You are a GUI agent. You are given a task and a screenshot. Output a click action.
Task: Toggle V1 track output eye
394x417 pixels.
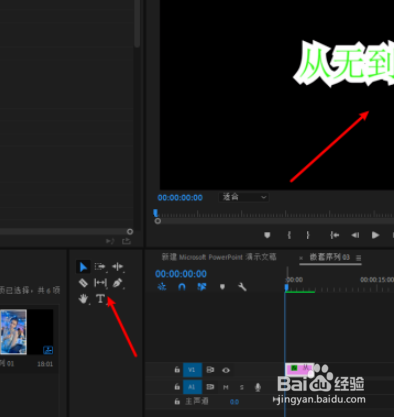pos(226,370)
